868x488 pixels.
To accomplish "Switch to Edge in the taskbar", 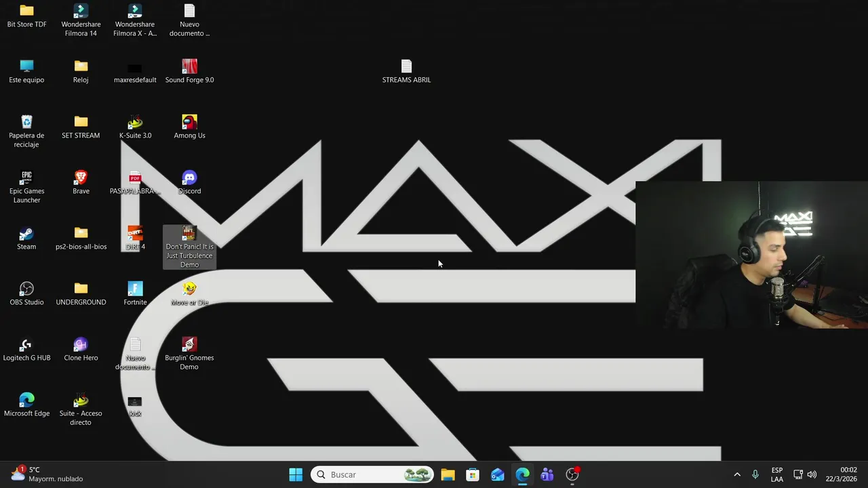I will pos(522,474).
